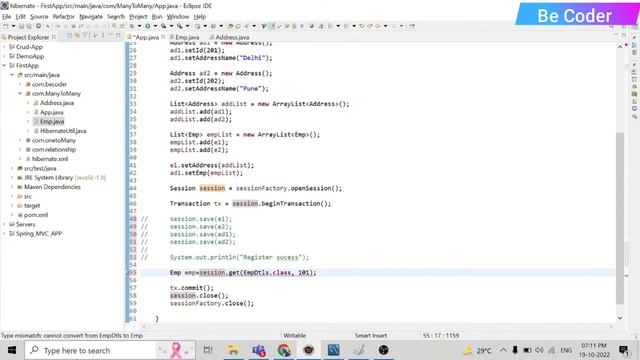The height and width of the screenshot is (360, 640).
Task: Open the Debug icon's dropdown arrow
Action: pos(139,26)
